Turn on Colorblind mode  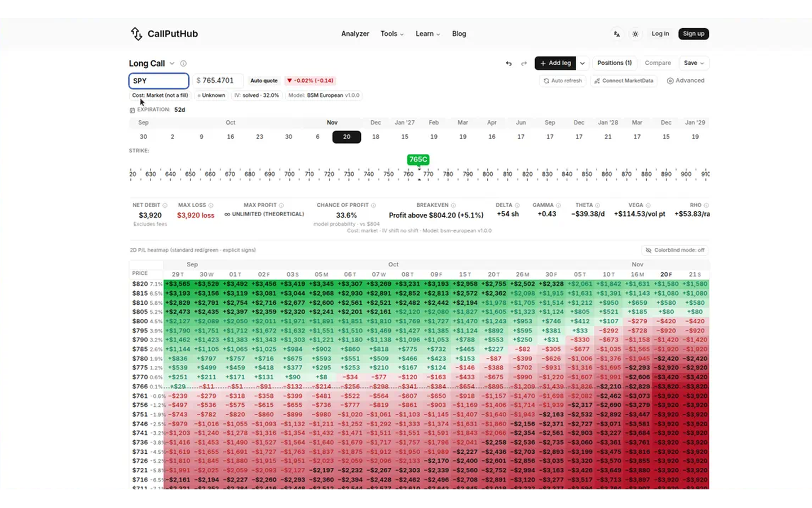(x=675, y=250)
